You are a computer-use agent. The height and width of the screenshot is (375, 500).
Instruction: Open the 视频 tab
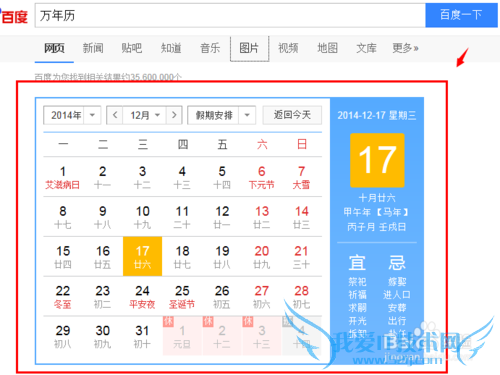coord(288,48)
